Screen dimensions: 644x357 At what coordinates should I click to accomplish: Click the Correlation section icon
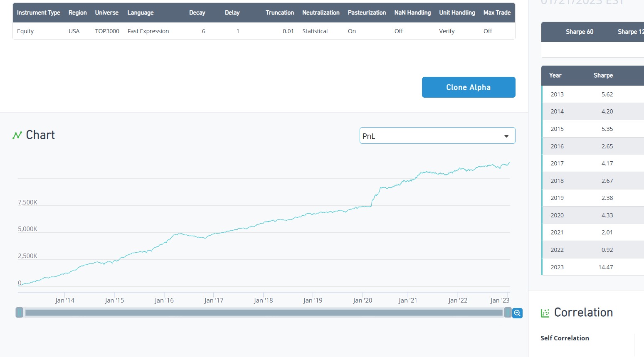pyautogui.click(x=545, y=313)
